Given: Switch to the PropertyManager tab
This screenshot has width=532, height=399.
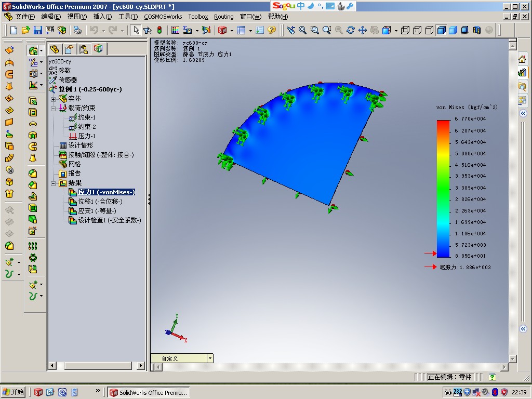Looking at the screenshot, I should coord(69,49).
